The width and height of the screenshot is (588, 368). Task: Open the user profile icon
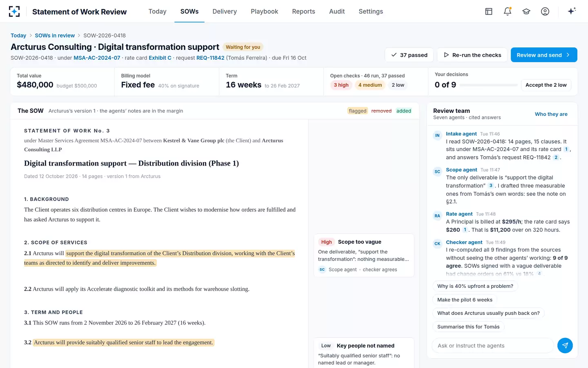coord(545,11)
